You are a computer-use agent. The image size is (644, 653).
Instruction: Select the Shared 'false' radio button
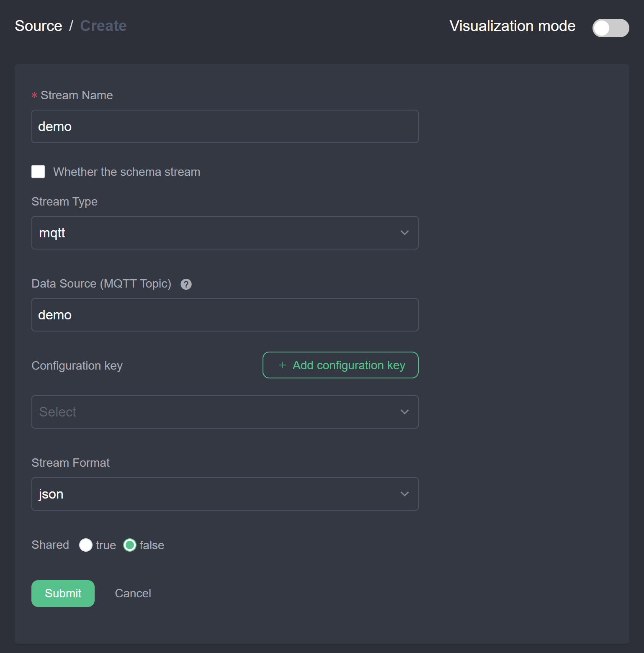click(x=130, y=545)
